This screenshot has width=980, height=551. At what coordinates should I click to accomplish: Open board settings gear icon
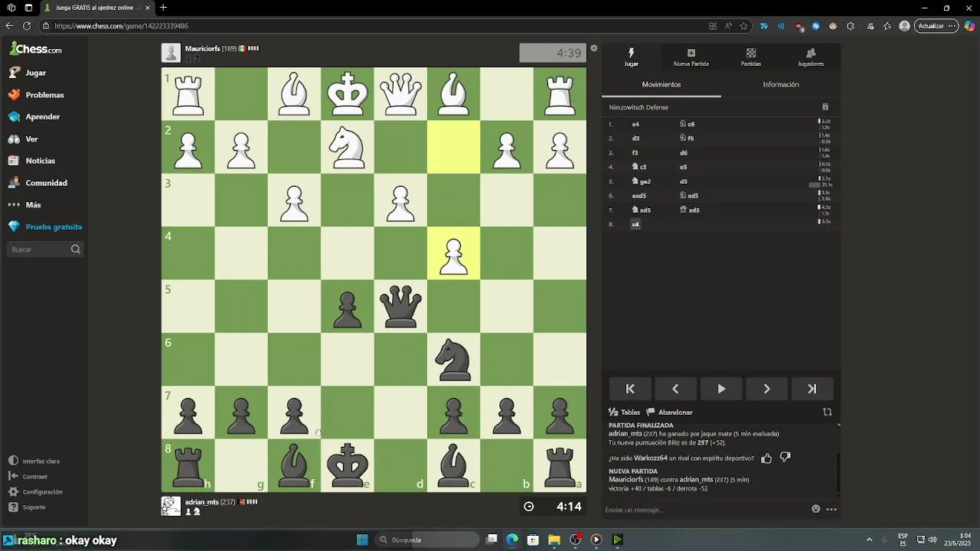[x=593, y=48]
